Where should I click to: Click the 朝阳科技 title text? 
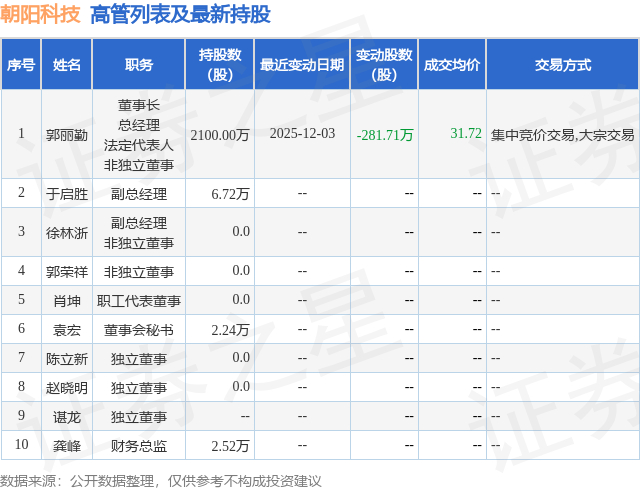(x=40, y=14)
